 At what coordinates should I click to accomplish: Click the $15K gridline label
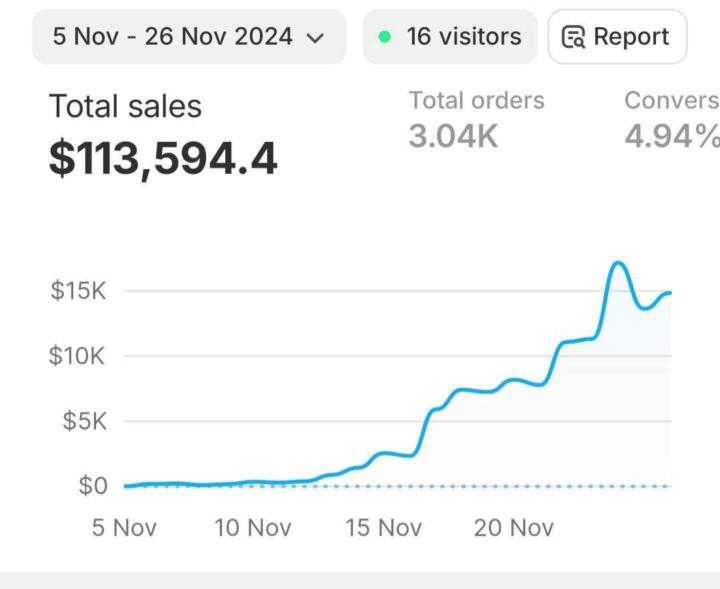point(78,291)
